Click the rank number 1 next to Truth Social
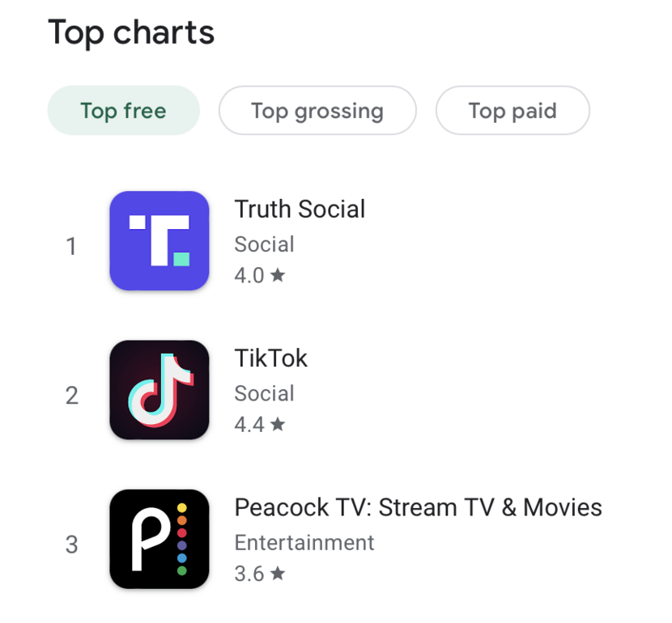The width and height of the screenshot is (672, 623). pos(71,246)
